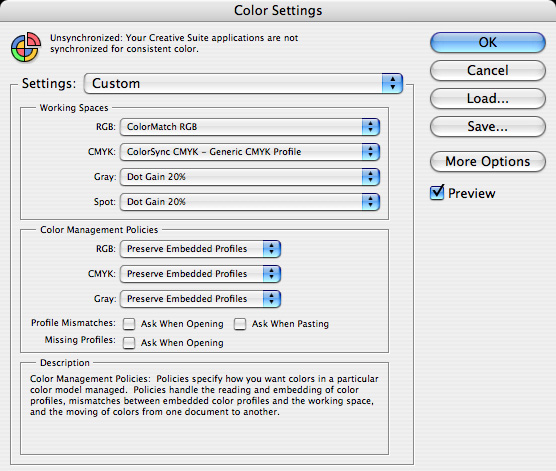The height and width of the screenshot is (471, 556).
Task: Enable Ask When Pasting checkbox
Action: 240,324
